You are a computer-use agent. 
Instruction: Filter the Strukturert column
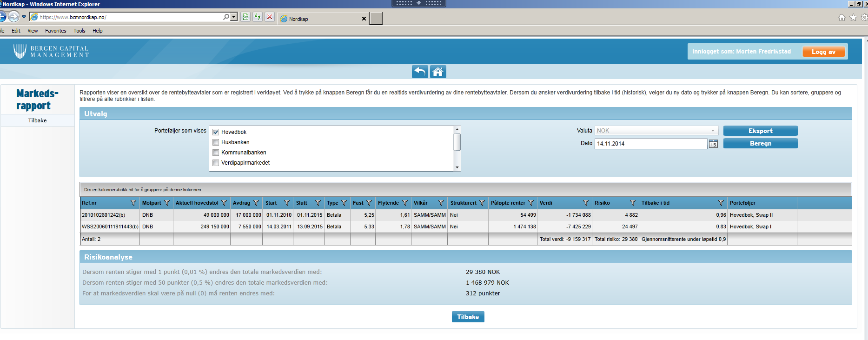[482, 203]
